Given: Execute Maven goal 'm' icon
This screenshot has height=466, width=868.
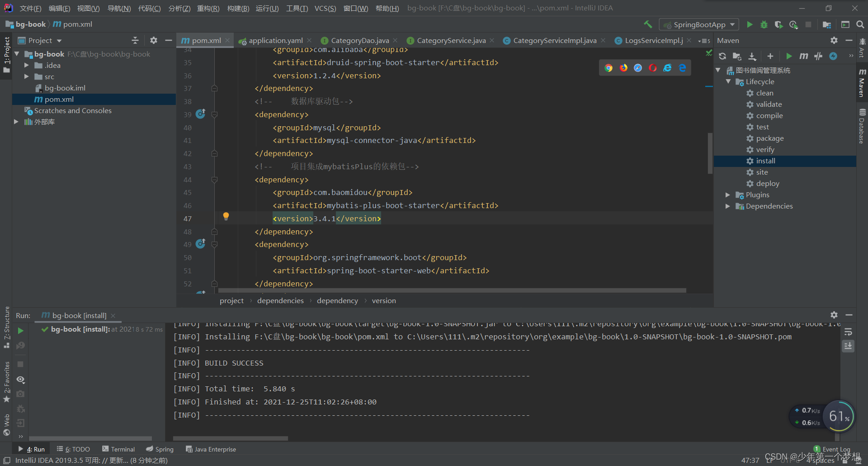Looking at the screenshot, I should tap(803, 56).
